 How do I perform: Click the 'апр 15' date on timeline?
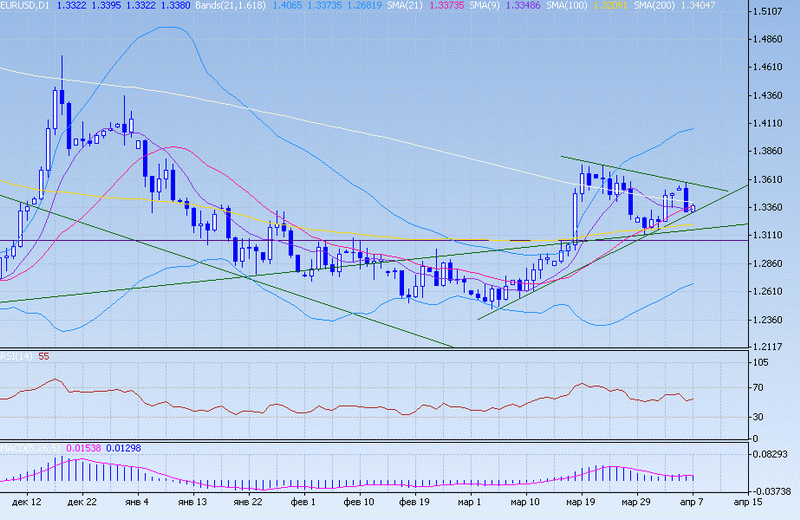click(738, 502)
